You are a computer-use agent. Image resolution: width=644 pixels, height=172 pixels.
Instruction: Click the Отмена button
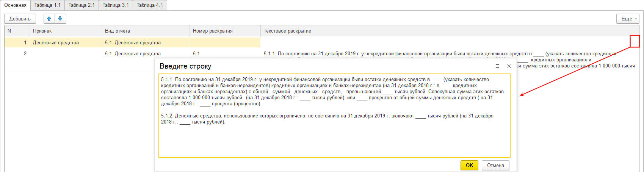(x=495, y=165)
